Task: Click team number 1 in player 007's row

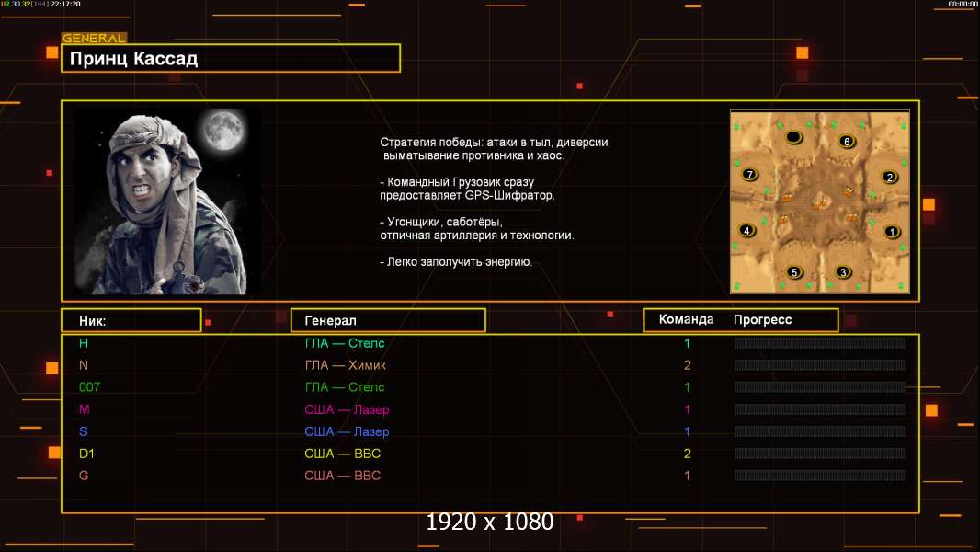Action: 687,387
